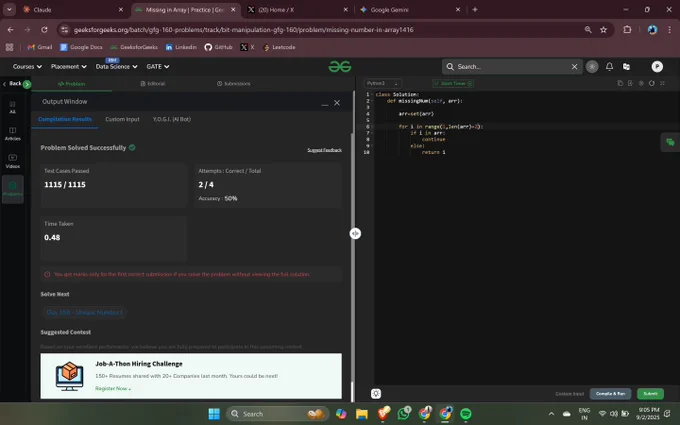Switch to the Google Gemini browser tab
The height and width of the screenshot is (425, 680).
(410, 10)
